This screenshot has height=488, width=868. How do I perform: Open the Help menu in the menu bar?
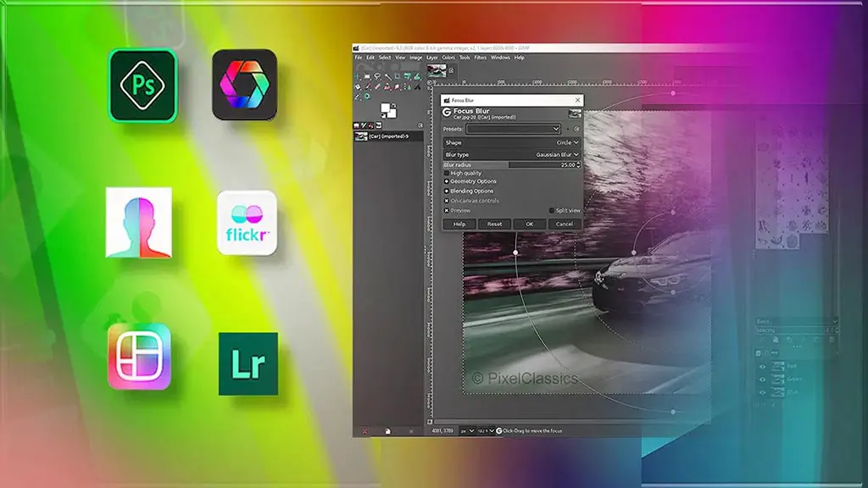[520, 58]
